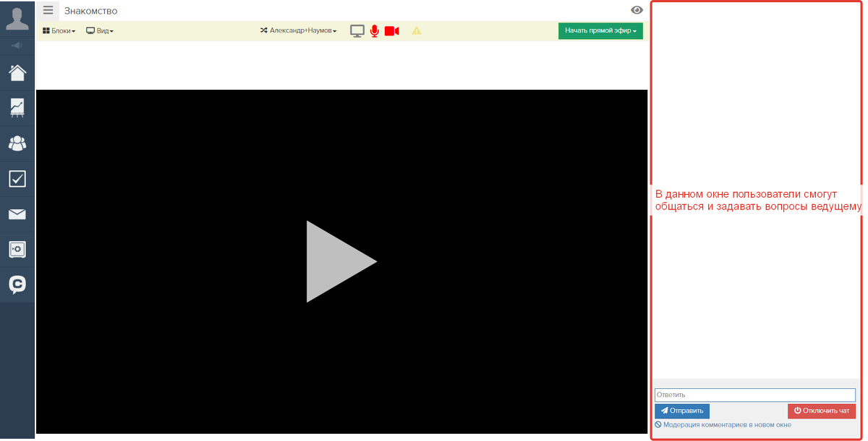868x441 pixels.
Task: Open the hamburger menu
Action: [48, 10]
